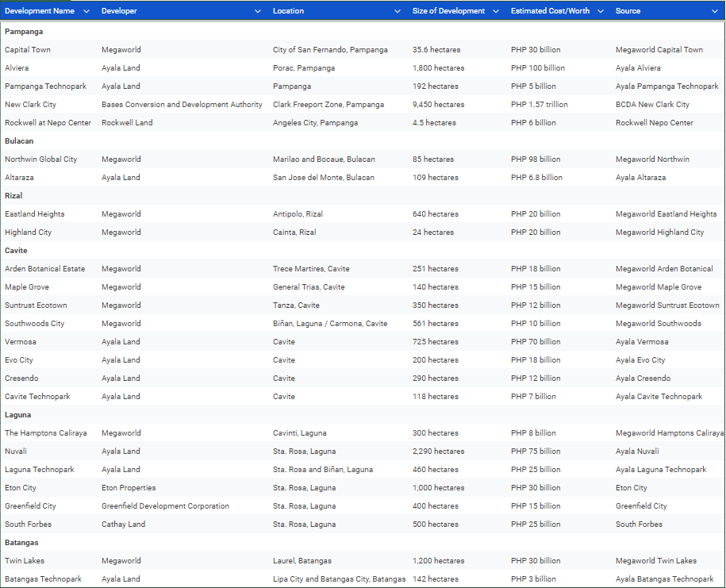
Task: Click the PHP 98 billion cost cell
Action: coord(536,159)
